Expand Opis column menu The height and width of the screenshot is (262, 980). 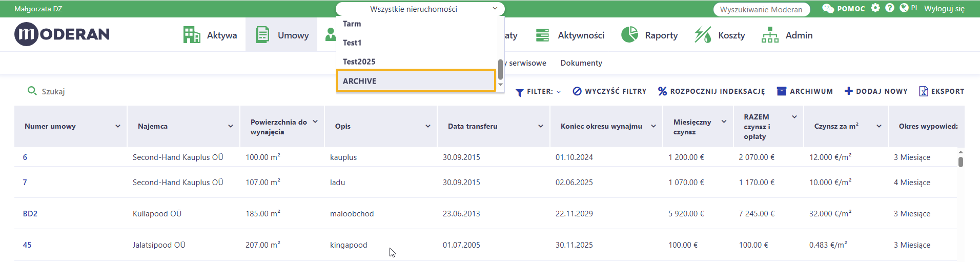[x=428, y=126]
